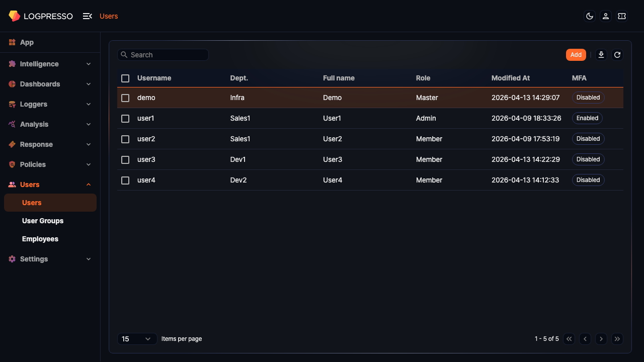Viewport: 644px width, 362px height.
Task: Click the search magnifier icon
Action: tap(124, 54)
